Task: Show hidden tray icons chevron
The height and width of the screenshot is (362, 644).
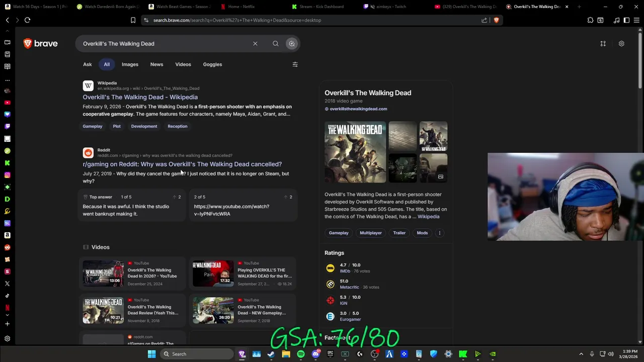Action: (x=581, y=354)
